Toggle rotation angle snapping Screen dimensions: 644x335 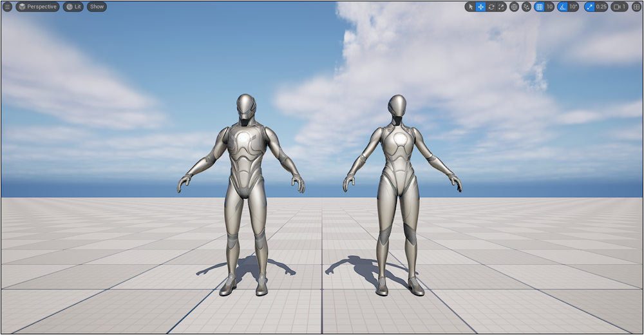(562, 6)
